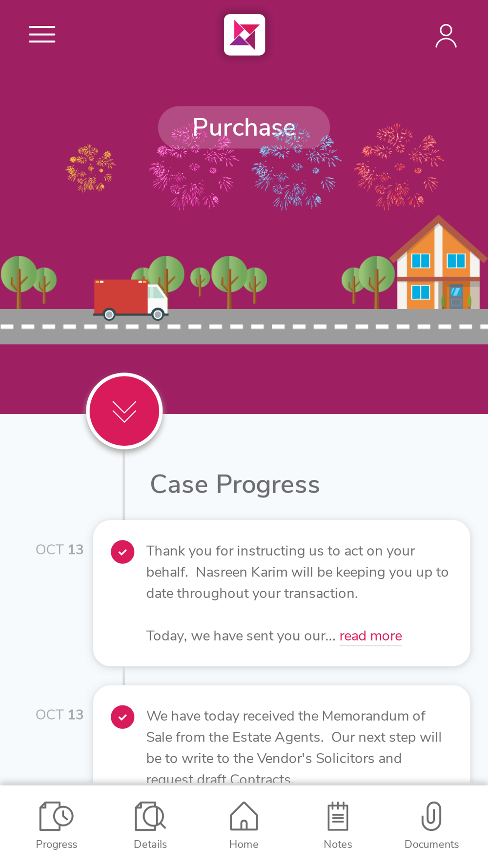Tap the double-chevron down circle button

click(124, 411)
